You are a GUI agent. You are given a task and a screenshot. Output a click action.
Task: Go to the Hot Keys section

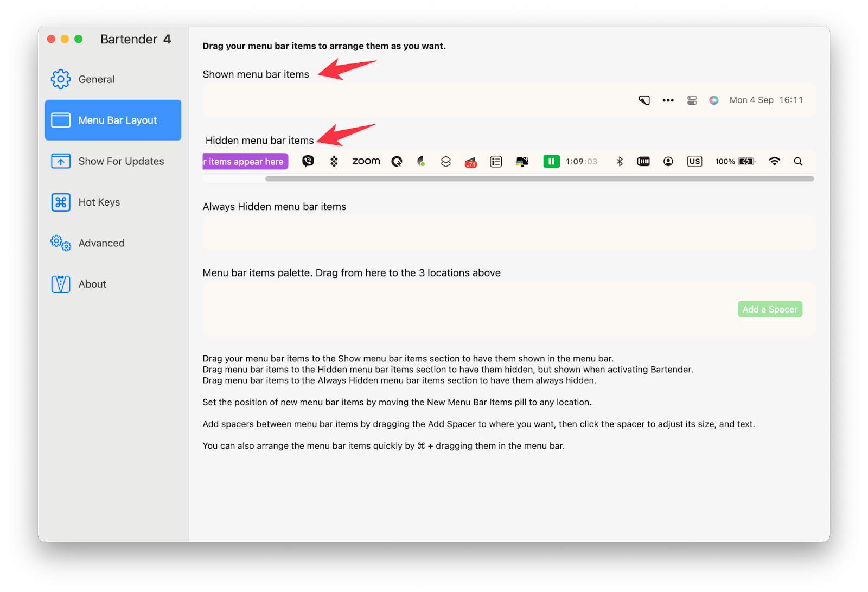click(113, 202)
